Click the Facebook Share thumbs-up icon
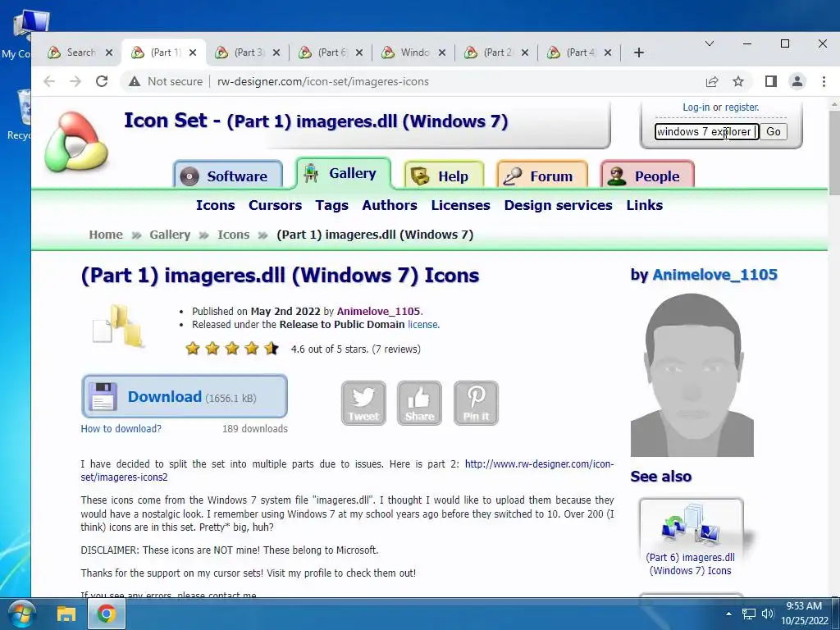This screenshot has width=840, height=630. [x=419, y=404]
